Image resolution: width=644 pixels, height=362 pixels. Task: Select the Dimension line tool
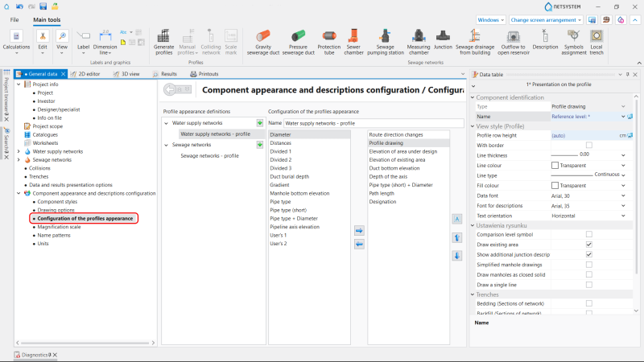105,42
